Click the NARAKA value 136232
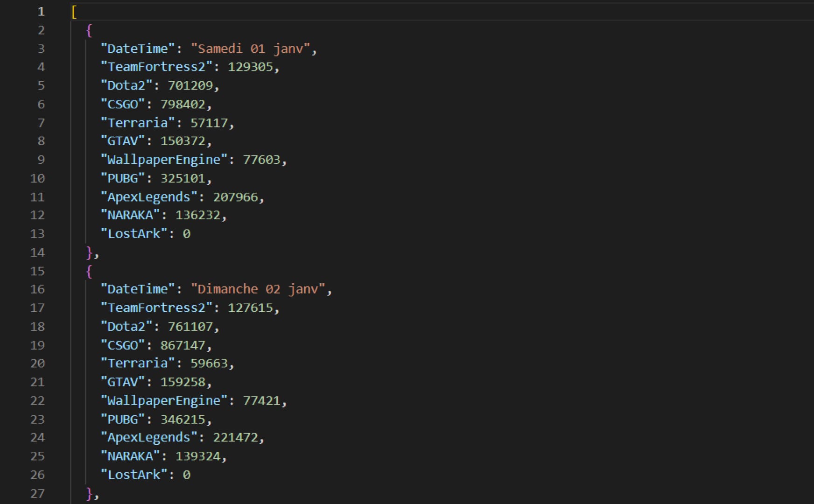The image size is (814, 504). [x=198, y=215]
